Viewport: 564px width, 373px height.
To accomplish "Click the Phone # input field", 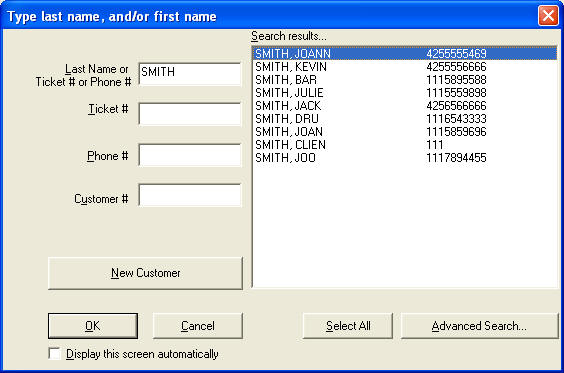I will (190, 155).
